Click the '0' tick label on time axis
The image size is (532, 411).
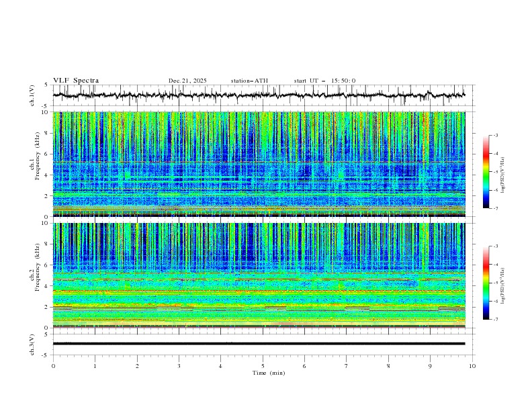(x=53, y=366)
